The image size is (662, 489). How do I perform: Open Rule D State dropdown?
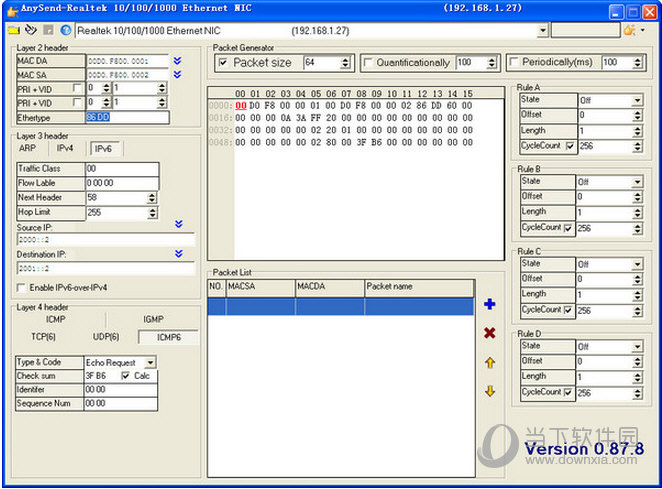[637, 347]
